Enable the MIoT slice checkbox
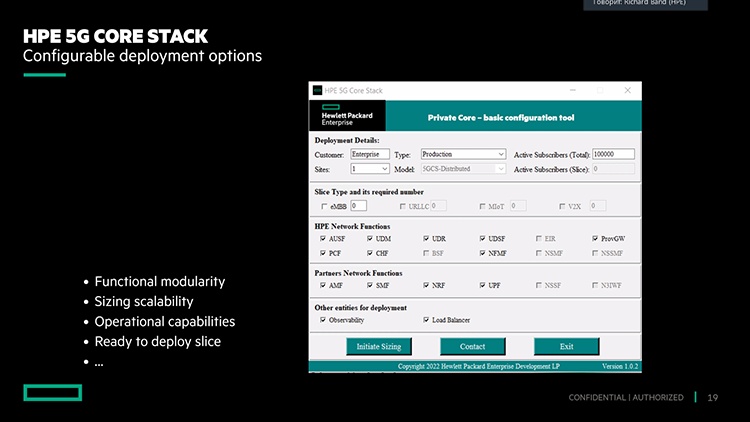Screen dimensions: 750x422 (482, 206)
